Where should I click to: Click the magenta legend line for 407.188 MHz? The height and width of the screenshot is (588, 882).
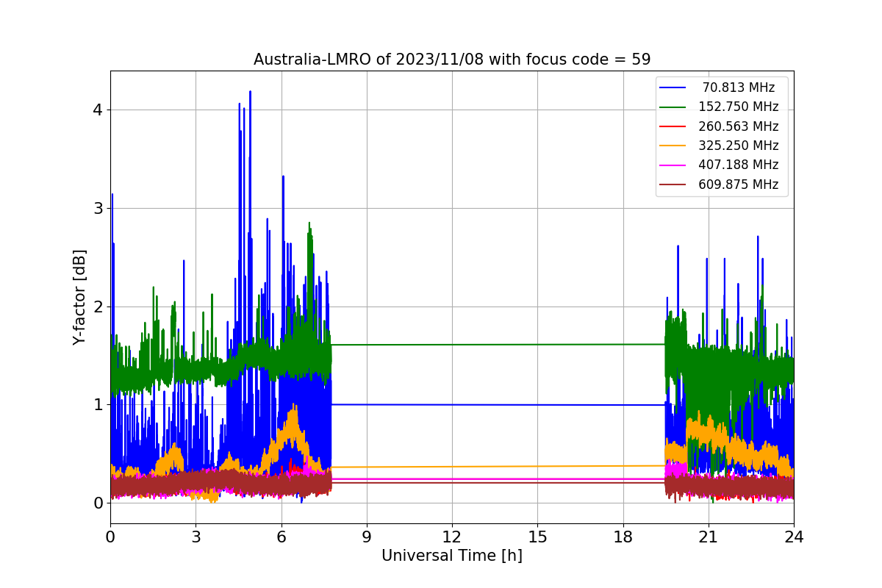(674, 165)
